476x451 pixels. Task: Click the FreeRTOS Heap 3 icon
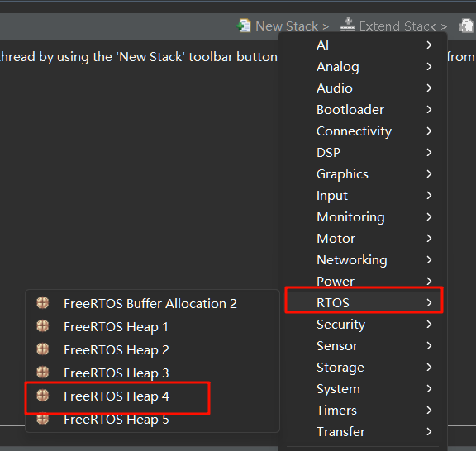[x=42, y=372]
